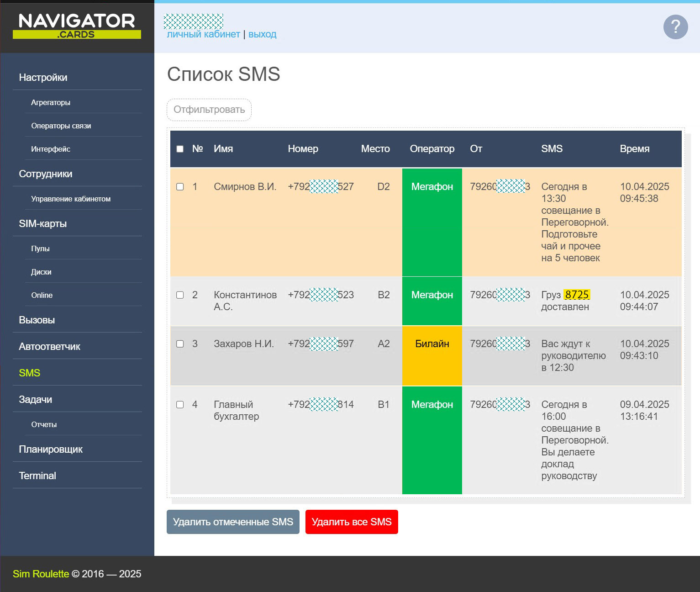Navigate to Автоответчик in sidebar
This screenshot has width=700, height=592.
49,347
